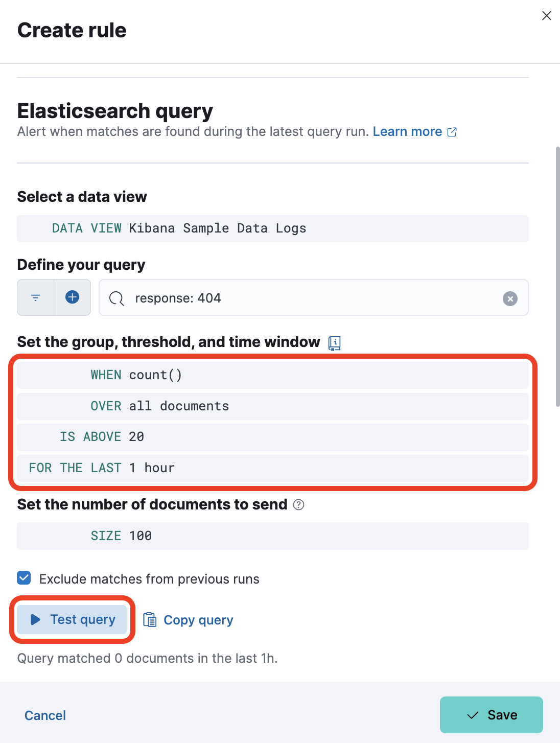Close the Create rule flyout
Screen dimensions: 560x743
click(x=547, y=16)
